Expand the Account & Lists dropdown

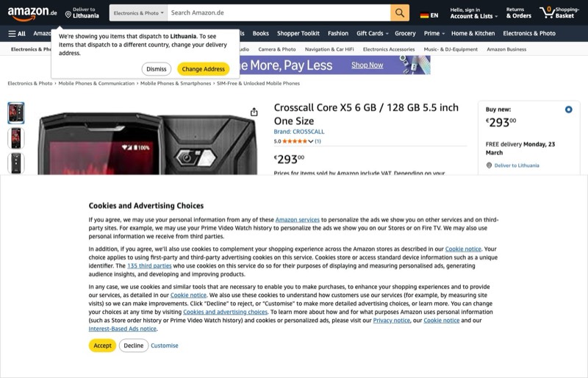474,16
